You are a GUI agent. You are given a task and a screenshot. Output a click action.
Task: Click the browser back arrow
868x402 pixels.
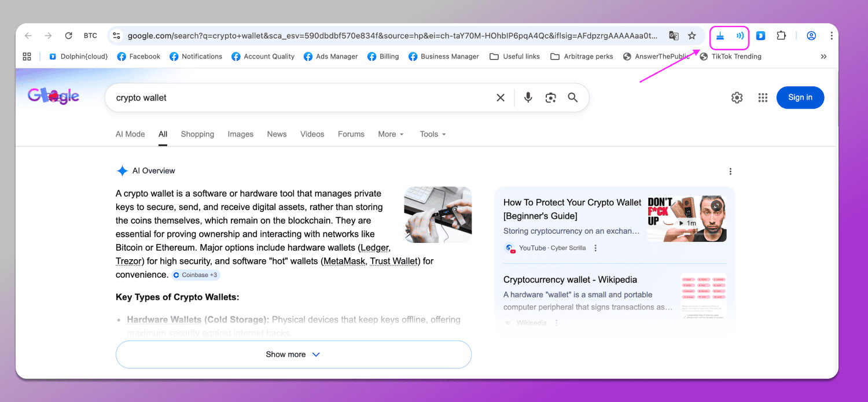point(28,36)
